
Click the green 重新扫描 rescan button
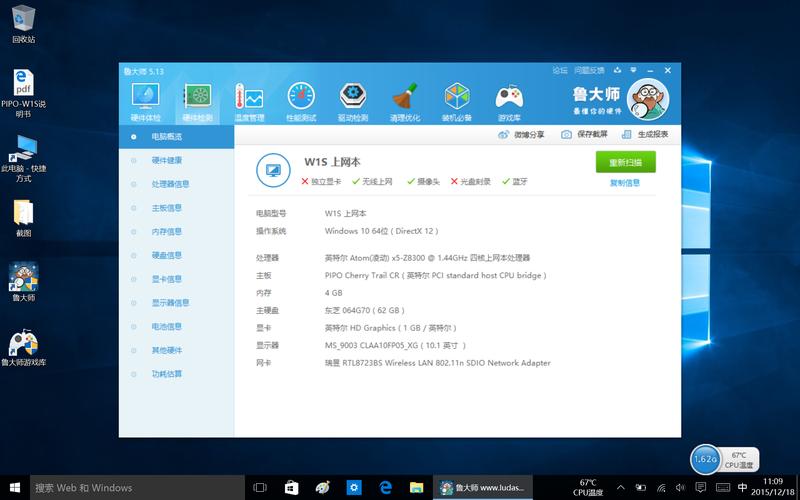(x=626, y=162)
